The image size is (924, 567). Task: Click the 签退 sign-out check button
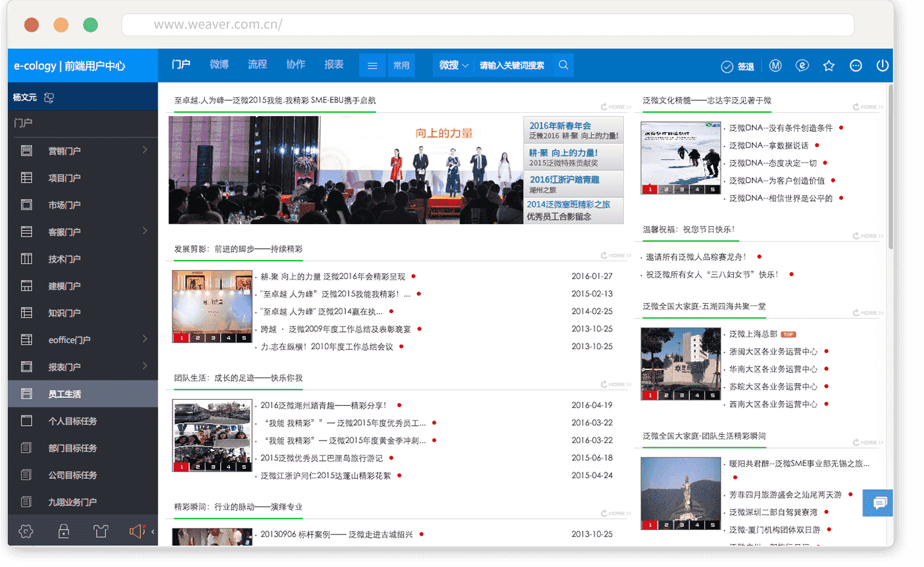[x=738, y=66]
